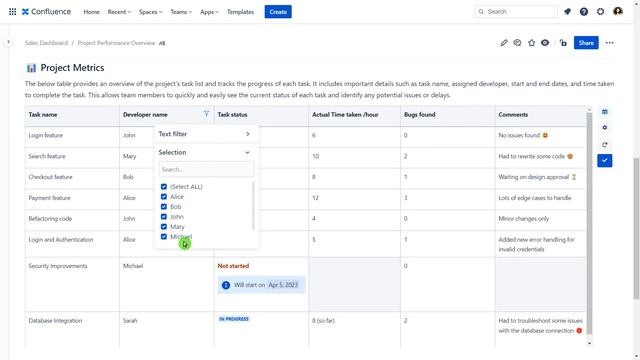This screenshot has width=640, height=360.
Task: Open page restrictions lock icon
Action: click(x=563, y=43)
